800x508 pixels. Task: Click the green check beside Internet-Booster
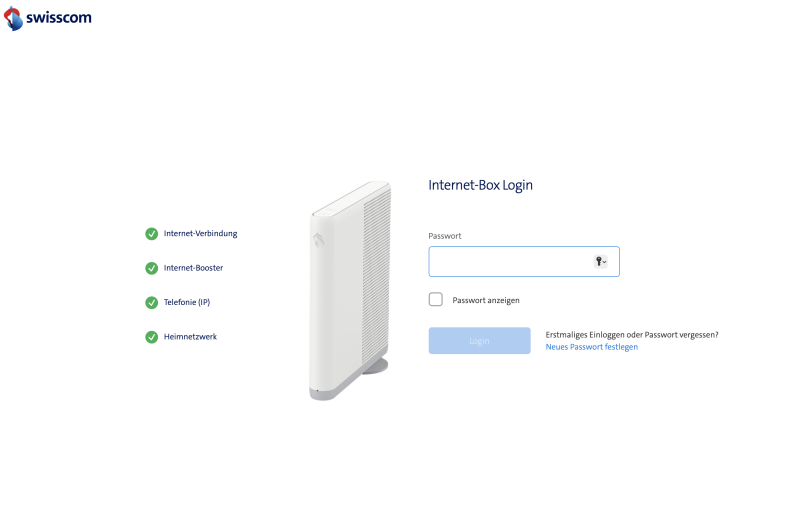(x=152, y=268)
